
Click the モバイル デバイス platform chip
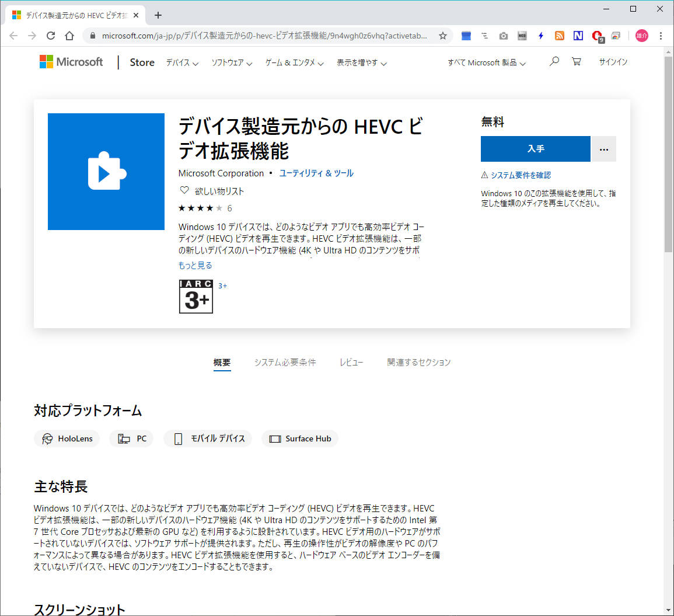(208, 438)
